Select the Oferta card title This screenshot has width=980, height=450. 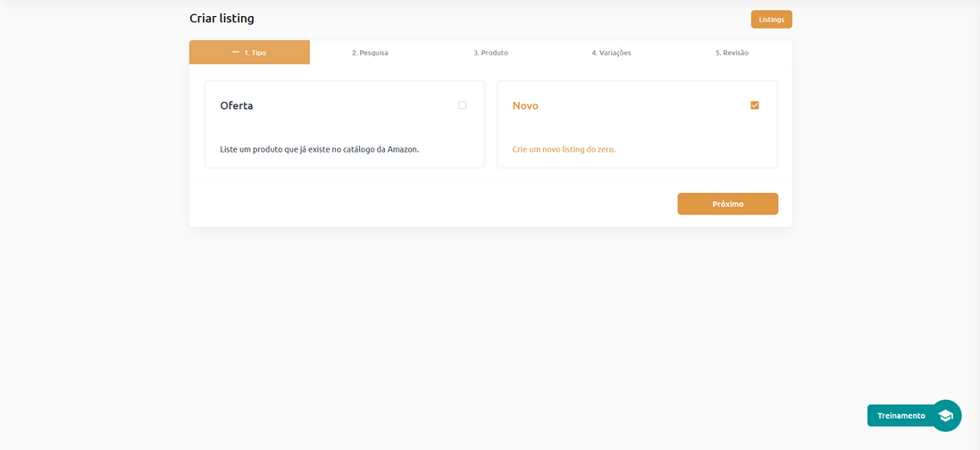tap(237, 105)
